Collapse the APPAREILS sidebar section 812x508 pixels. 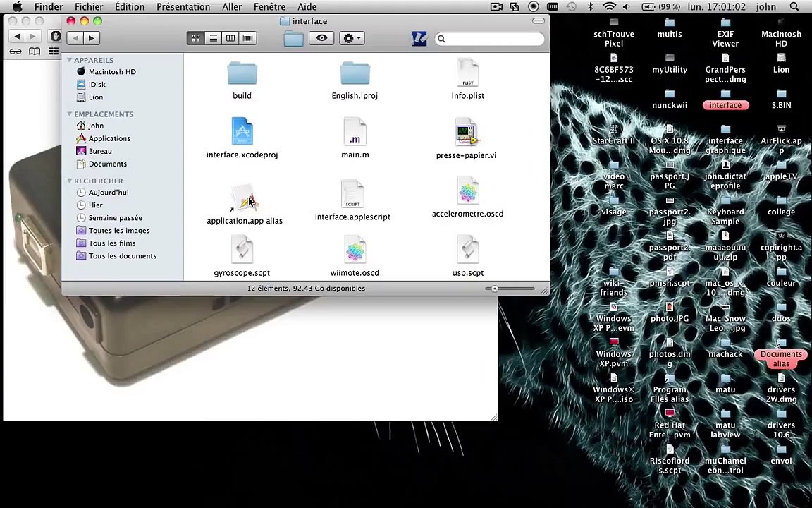click(x=69, y=60)
